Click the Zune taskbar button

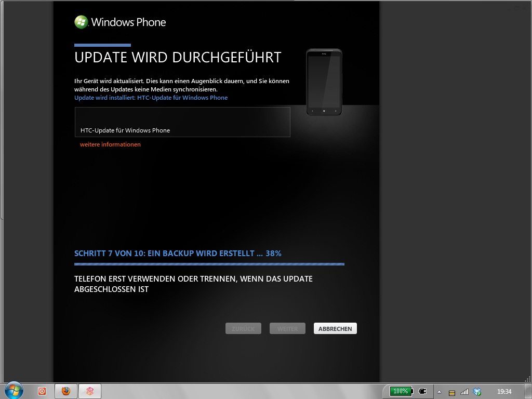tap(90, 391)
